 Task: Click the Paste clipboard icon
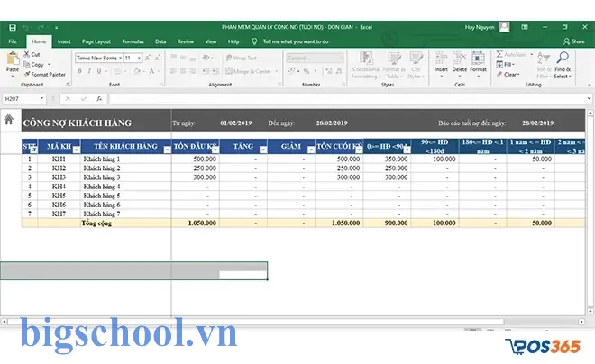click(x=13, y=59)
